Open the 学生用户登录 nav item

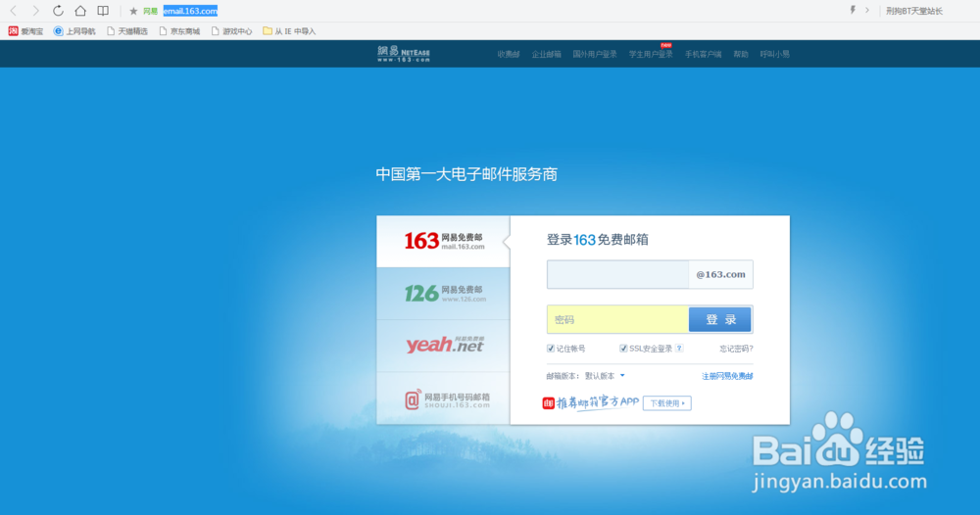(x=651, y=54)
